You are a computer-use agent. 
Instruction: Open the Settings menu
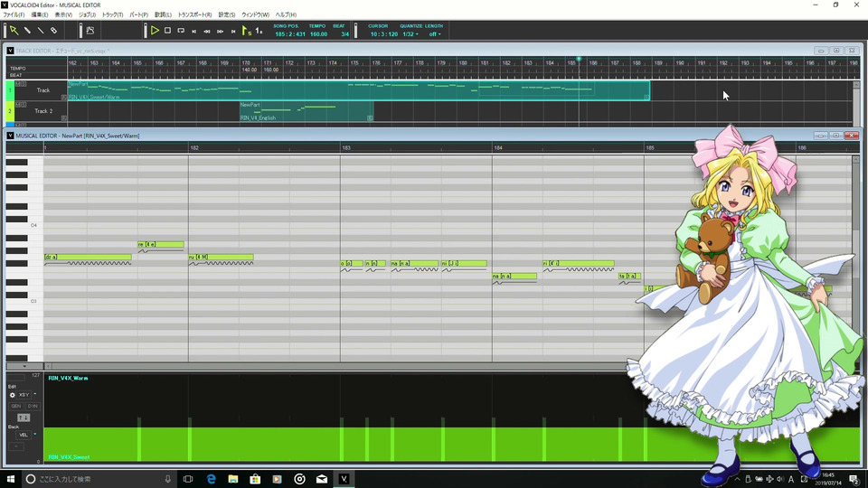pos(226,15)
